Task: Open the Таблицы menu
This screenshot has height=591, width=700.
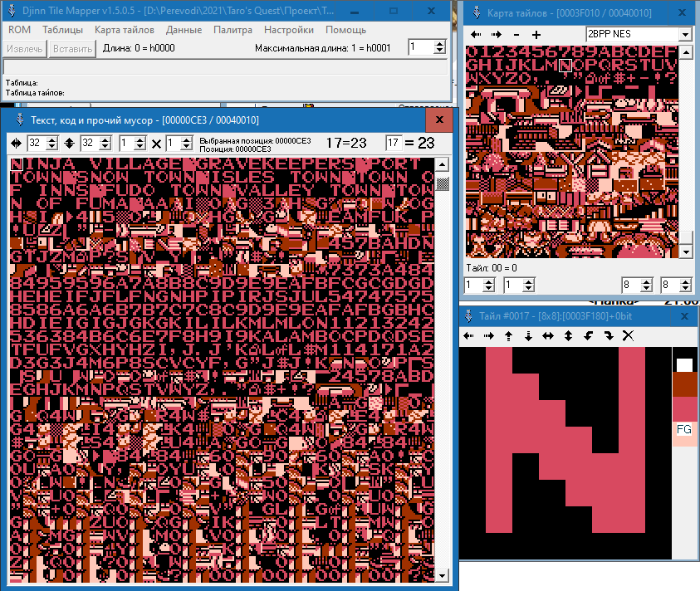Action: (x=62, y=30)
